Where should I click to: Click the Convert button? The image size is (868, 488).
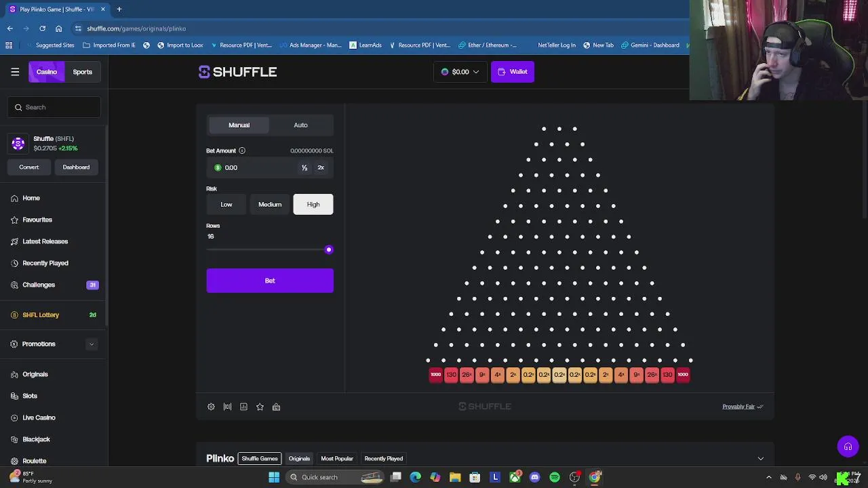coord(29,167)
